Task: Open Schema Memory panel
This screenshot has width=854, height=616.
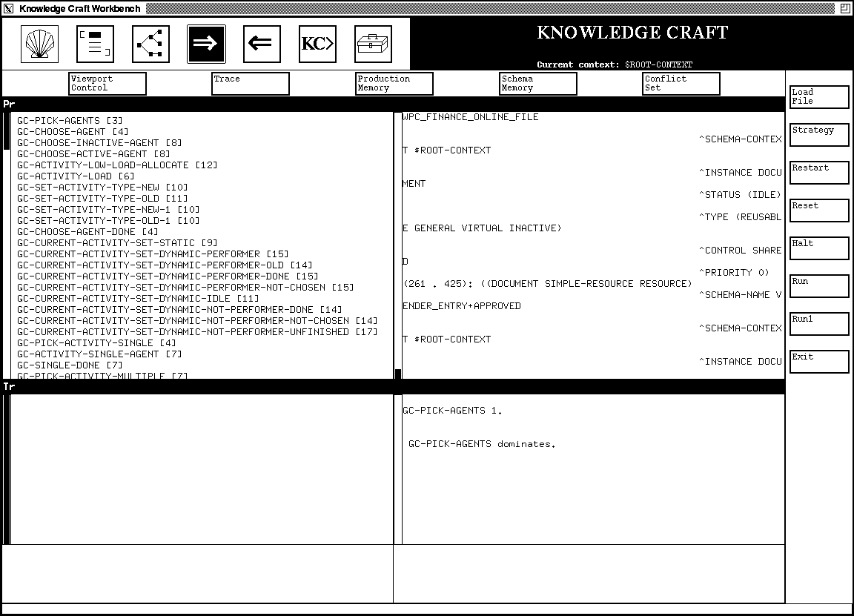Action: 537,83
